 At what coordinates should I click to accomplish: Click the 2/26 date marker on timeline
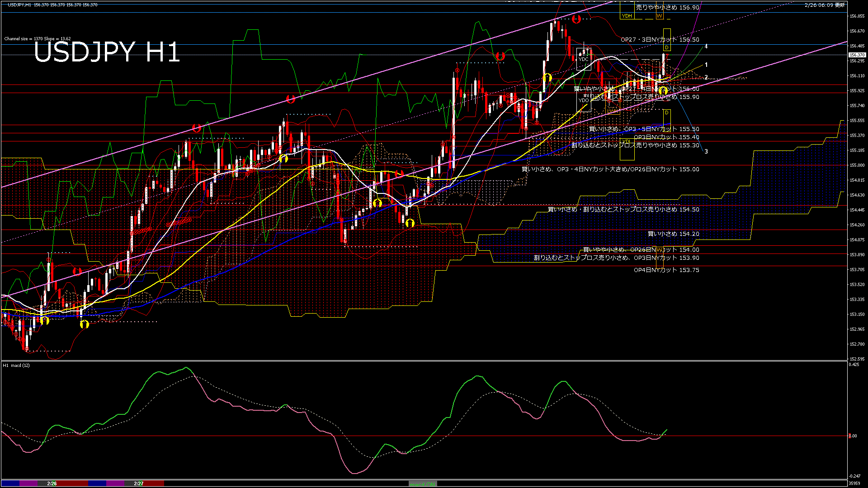(52, 483)
